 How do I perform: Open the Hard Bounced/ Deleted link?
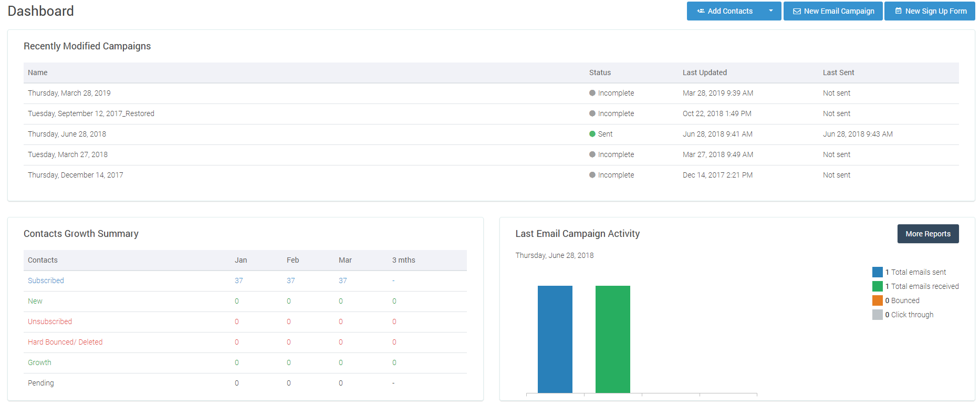[65, 342]
